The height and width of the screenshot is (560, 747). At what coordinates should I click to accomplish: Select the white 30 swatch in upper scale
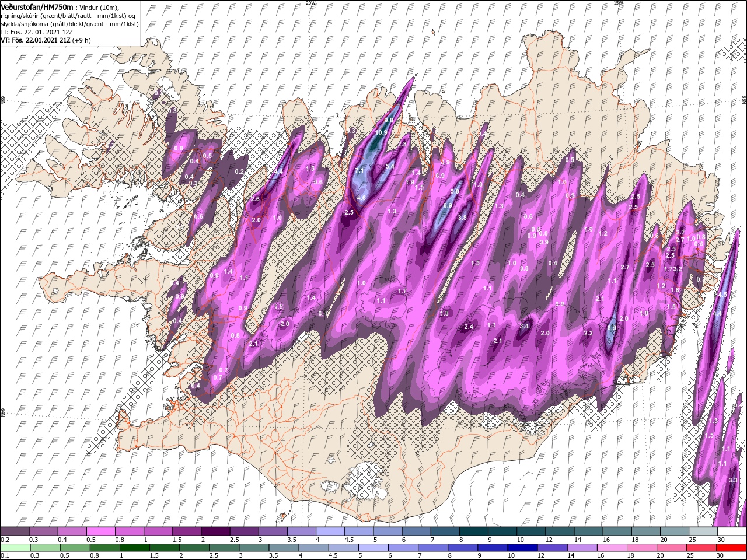click(x=732, y=531)
